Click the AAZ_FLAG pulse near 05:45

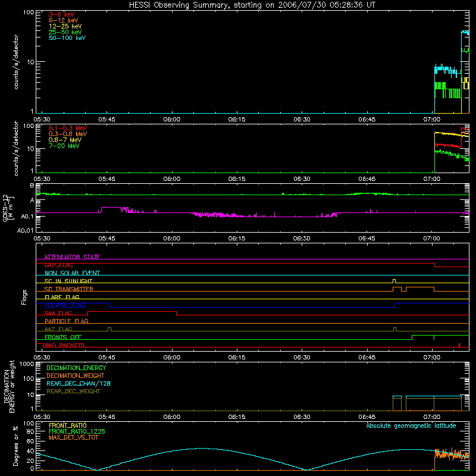[x=109, y=329]
